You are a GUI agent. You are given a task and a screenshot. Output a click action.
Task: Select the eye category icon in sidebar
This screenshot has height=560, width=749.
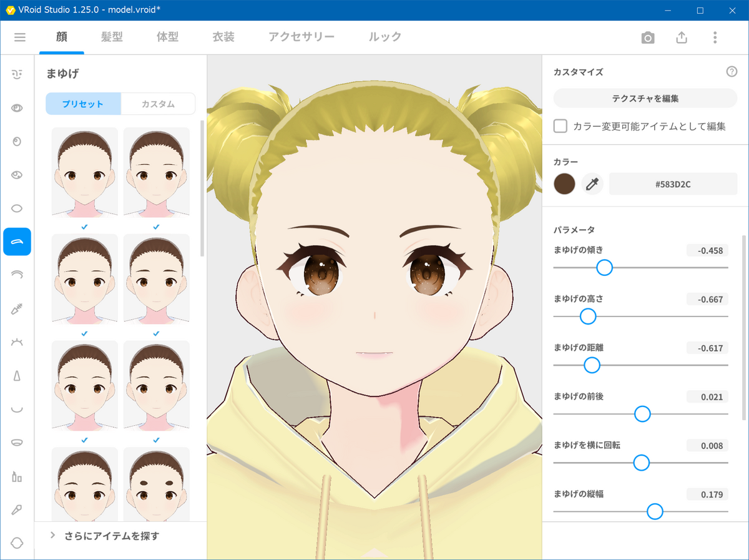click(x=17, y=108)
